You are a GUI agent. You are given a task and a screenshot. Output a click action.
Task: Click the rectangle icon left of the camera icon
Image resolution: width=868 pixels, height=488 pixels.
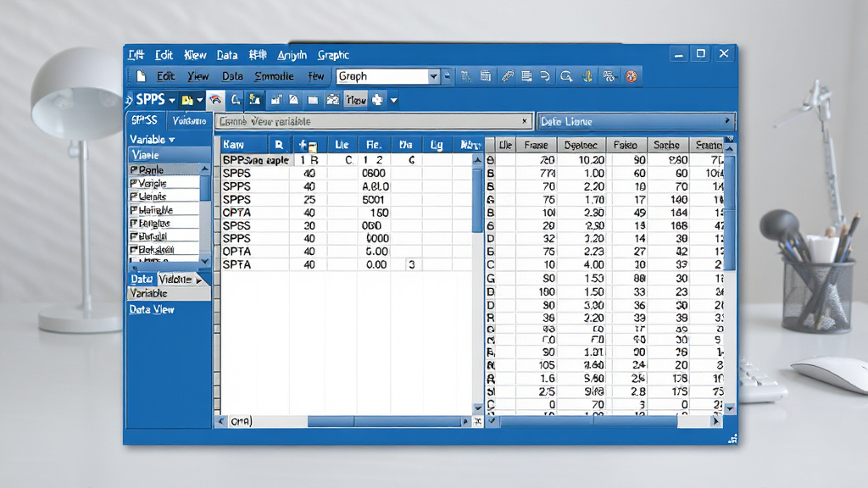pyautogui.click(x=314, y=100)
